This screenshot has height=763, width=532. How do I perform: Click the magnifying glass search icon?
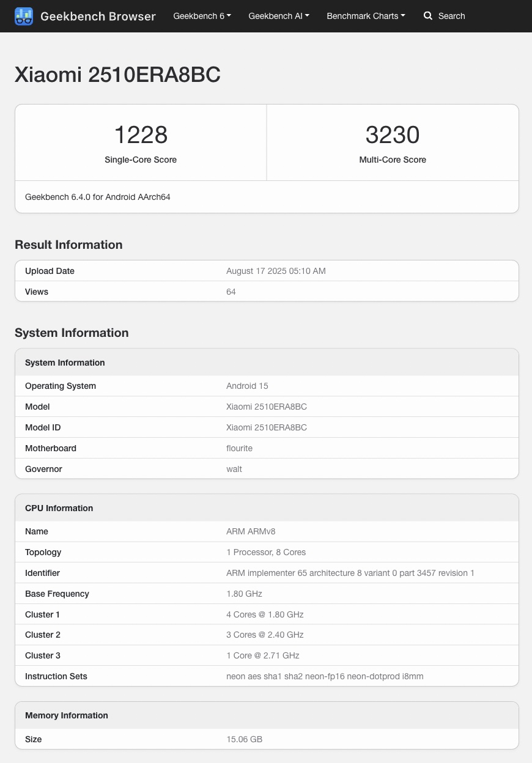pyautogui.click(x=428, y=16)
